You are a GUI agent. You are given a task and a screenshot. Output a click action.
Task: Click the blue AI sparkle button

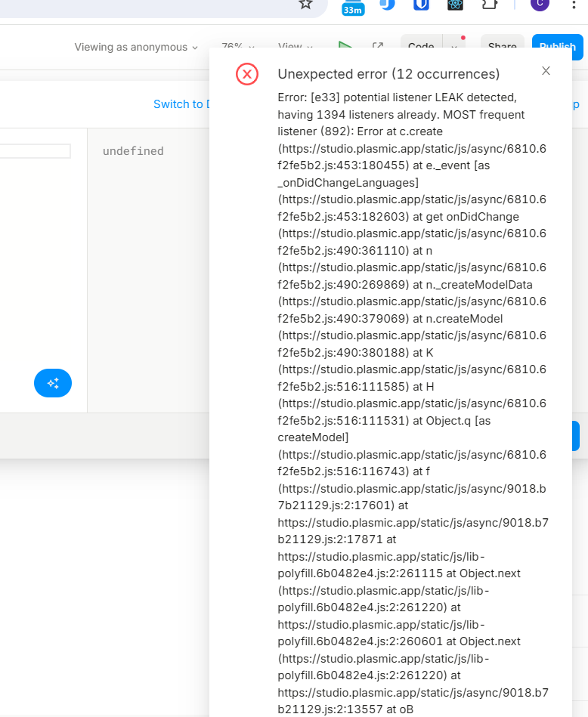(x=53, y=383)
